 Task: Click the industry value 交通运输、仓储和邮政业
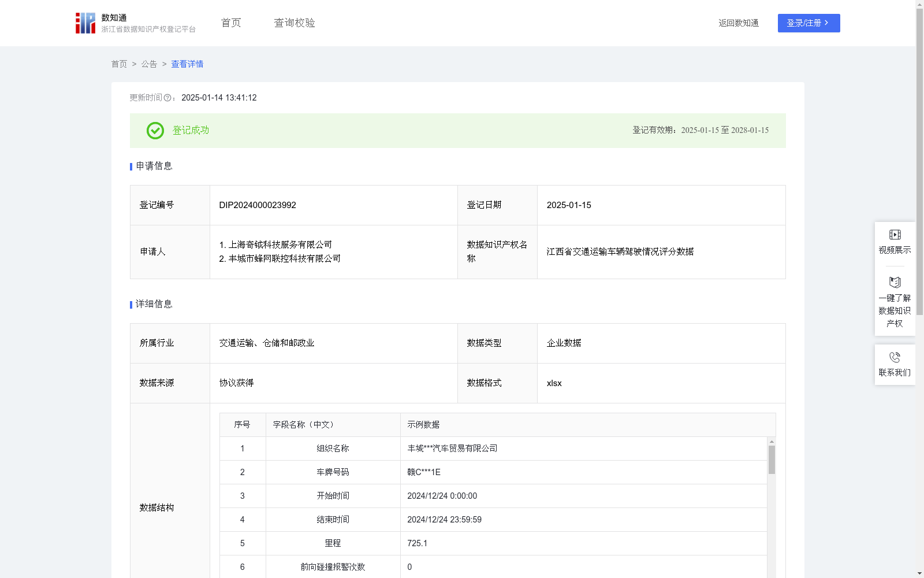click(x=267, y=343)
